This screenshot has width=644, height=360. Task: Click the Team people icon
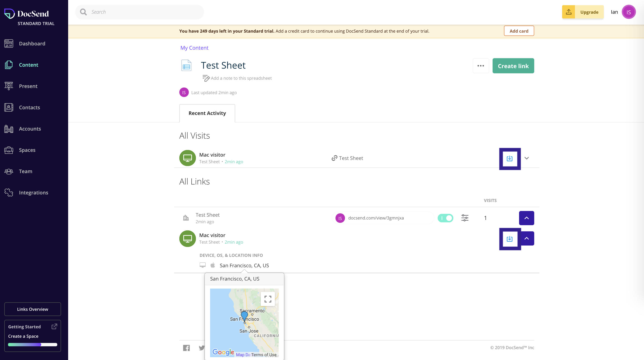tap(9, 171)
